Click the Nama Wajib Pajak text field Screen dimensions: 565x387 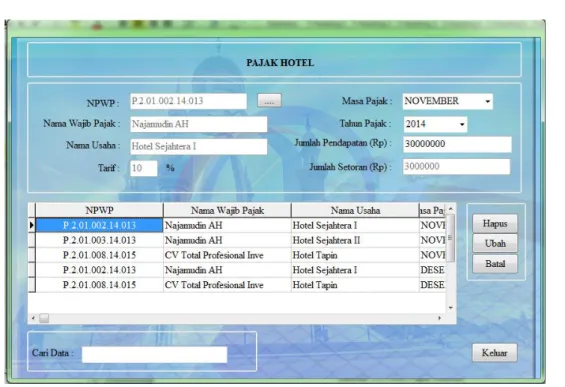click(x=199, y=124)
